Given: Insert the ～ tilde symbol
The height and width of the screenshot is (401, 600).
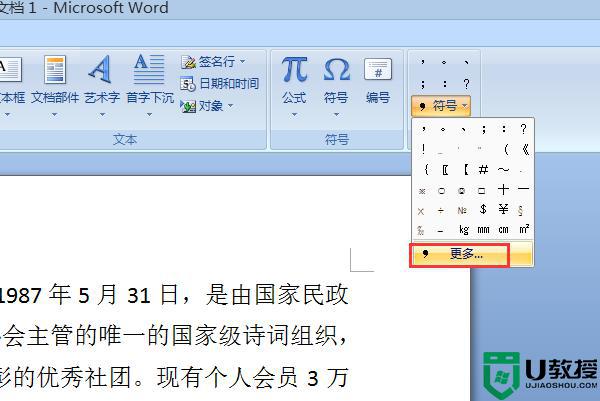Looking at the screenshot, I should [x=504, y=169].
